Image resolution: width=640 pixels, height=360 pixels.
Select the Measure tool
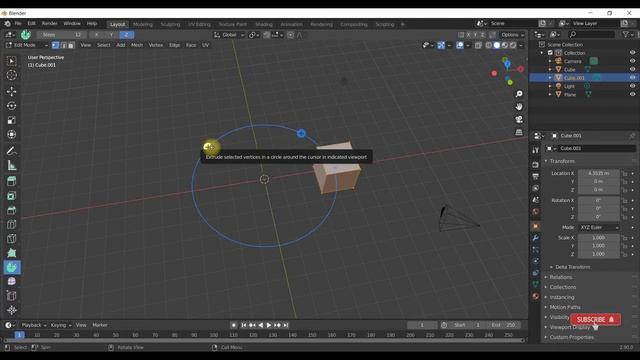[11, 165]
